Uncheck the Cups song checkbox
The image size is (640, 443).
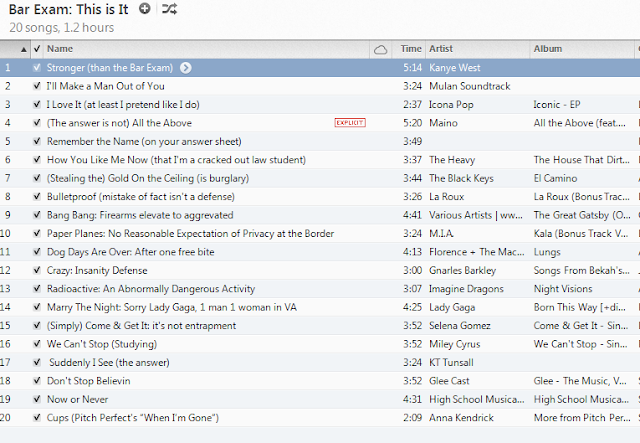(x=37, y=418)
